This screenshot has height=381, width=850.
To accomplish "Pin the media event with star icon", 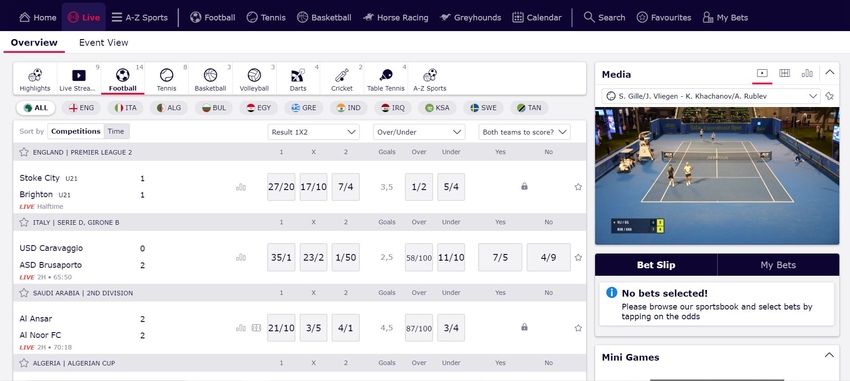I will (x=829, y=96).
